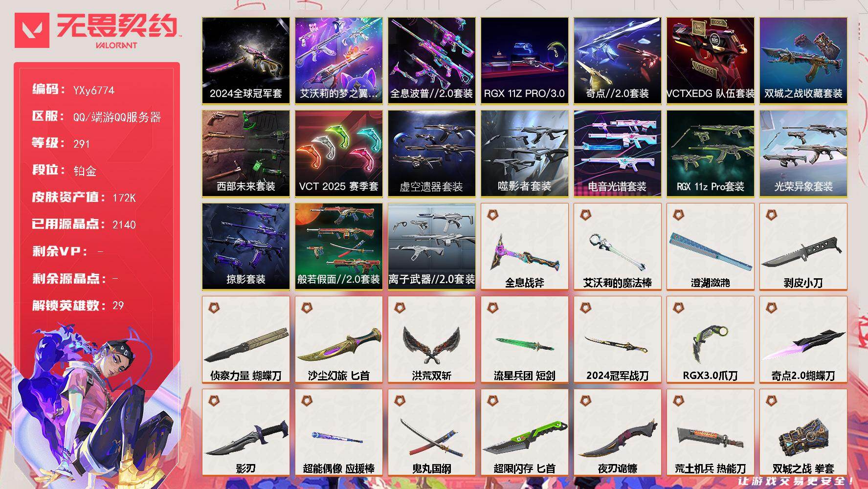Select the RGX3.0爪刀 karambit icon
Viewport: 868px width, 489px height.
point(710,344)
